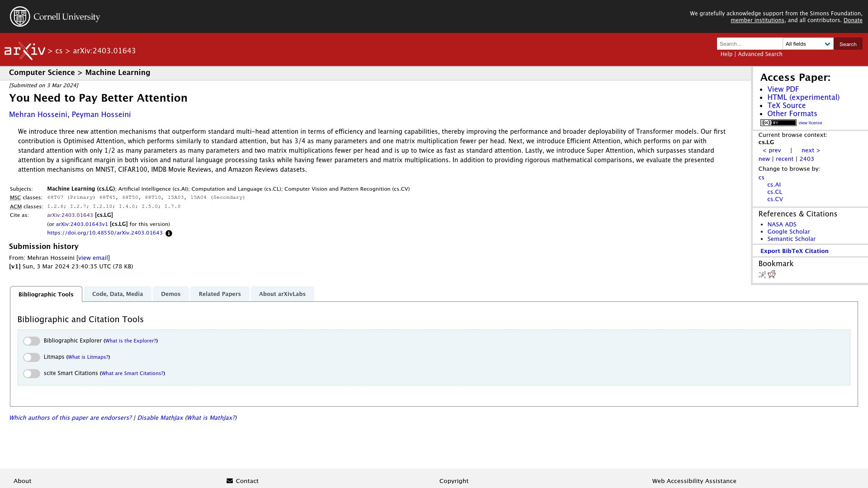Click Disable MathJax link
Viewport: 868px width, 488px height.
pyautogui.click(x=160, y=418)
